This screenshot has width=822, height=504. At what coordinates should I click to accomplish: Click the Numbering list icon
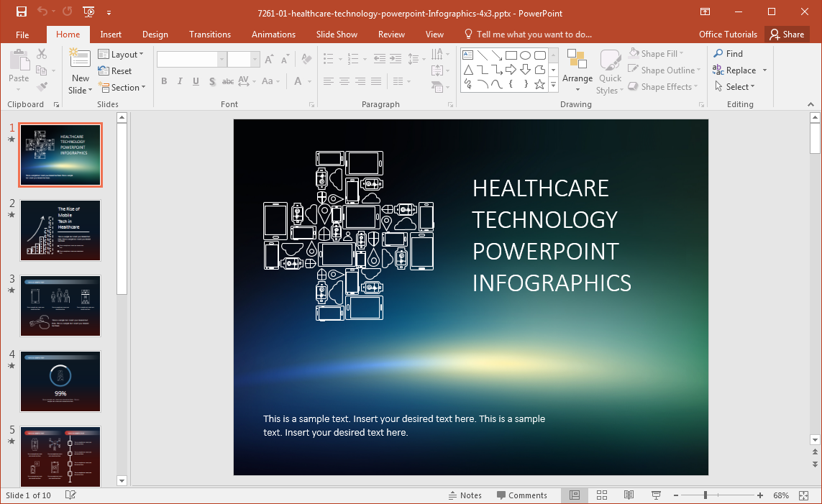tap(353, 59)
